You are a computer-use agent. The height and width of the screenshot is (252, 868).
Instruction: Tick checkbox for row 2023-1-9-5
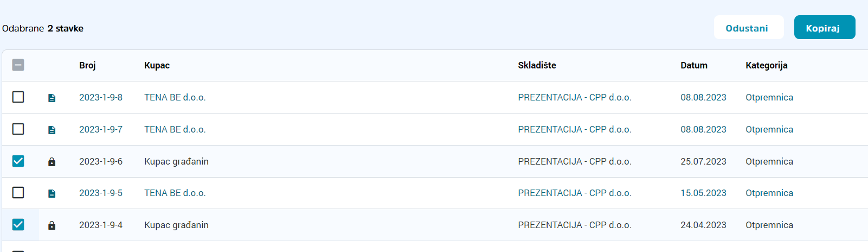[x=18, y=192]
